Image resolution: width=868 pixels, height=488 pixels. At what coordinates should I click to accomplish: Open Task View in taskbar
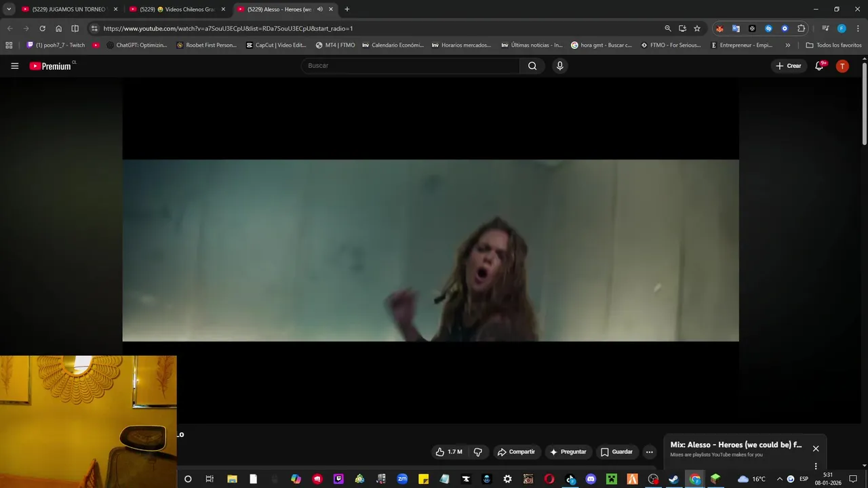pos(210,479)
